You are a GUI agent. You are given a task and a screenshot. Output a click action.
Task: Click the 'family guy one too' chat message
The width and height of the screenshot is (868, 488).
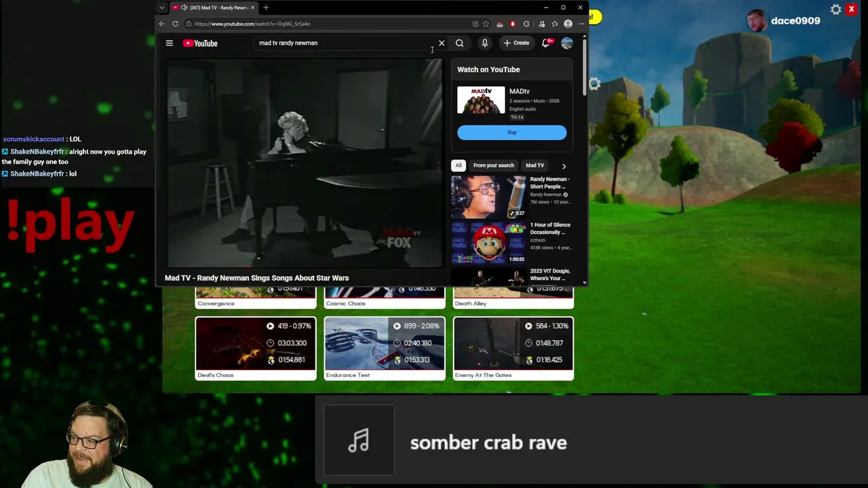74,157
